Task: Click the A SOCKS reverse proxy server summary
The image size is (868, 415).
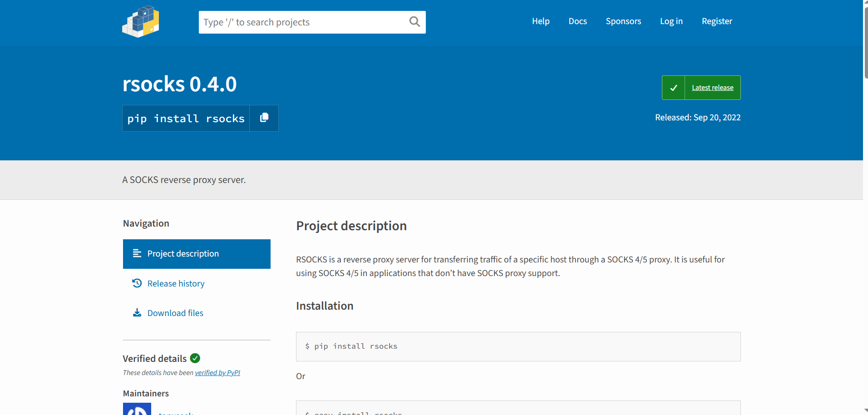Action: coord(184,180)
